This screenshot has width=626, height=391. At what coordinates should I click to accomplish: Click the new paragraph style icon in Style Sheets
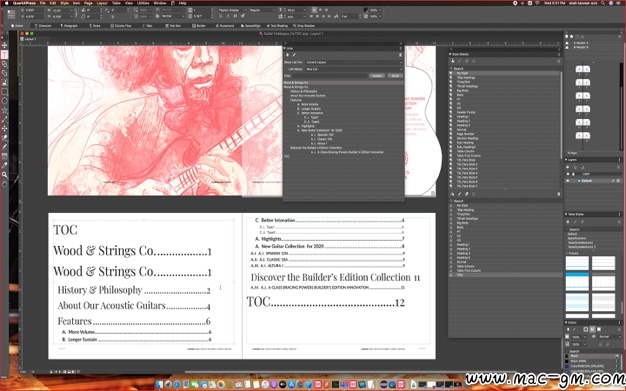pyautogui.click(x=453, y=61)
